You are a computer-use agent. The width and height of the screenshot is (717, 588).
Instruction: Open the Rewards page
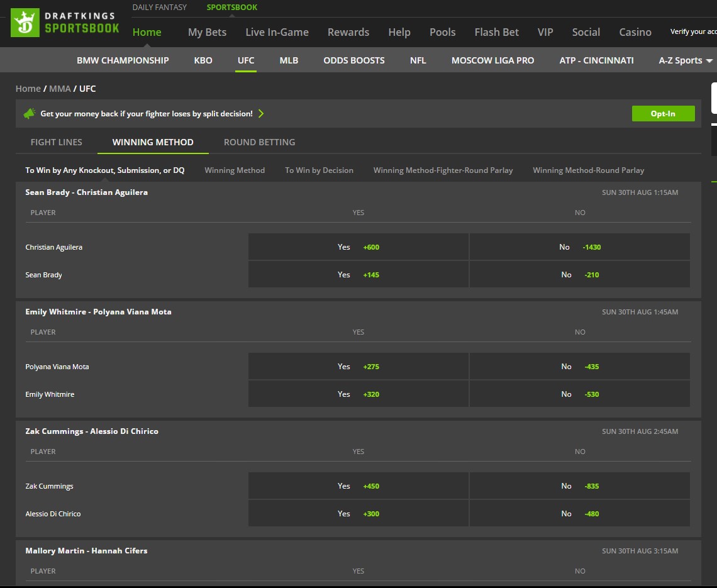click(x=348, y=32)
